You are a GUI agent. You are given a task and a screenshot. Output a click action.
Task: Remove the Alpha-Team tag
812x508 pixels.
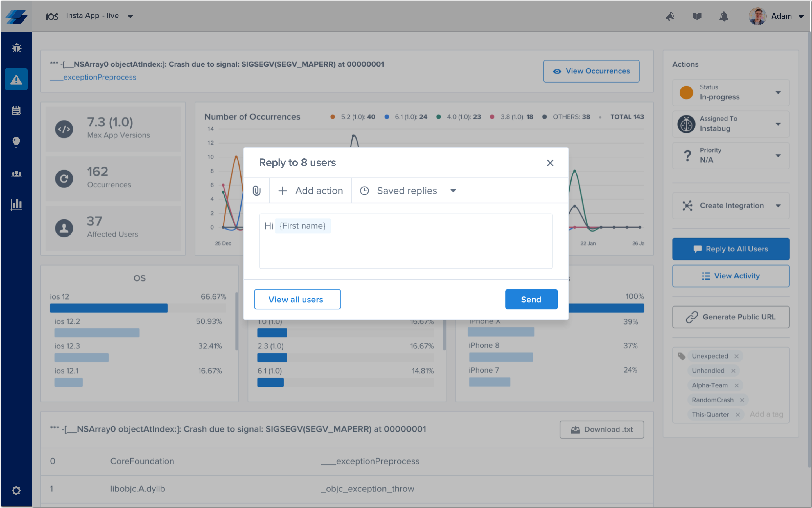736,385
